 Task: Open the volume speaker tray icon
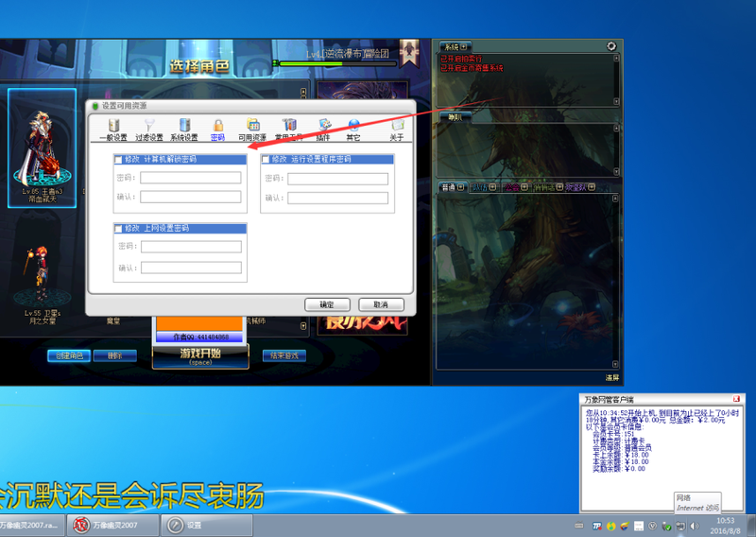click(695, 526)
